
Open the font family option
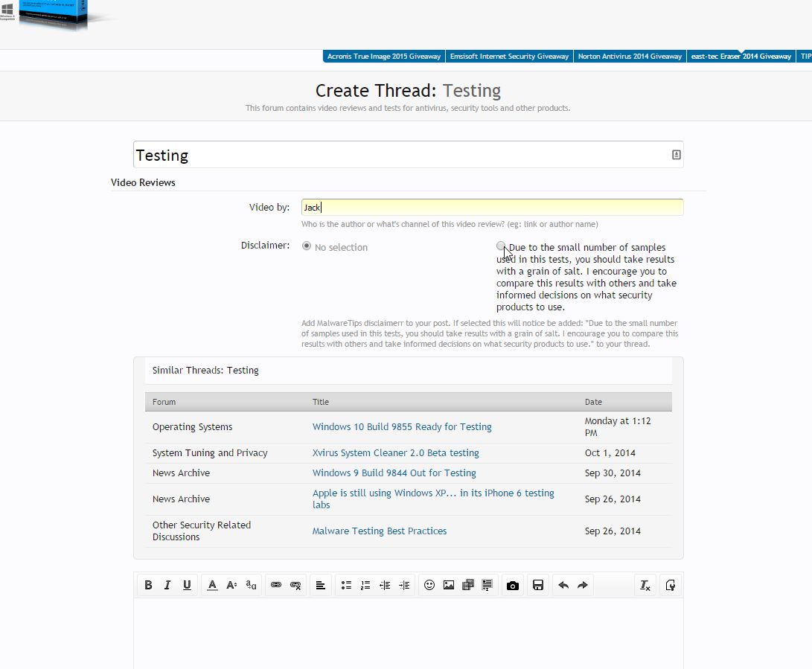(x=251, y=585)
